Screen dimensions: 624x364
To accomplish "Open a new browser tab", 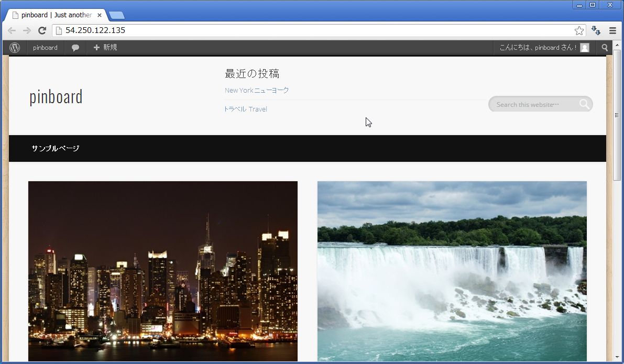I will 117,15.
